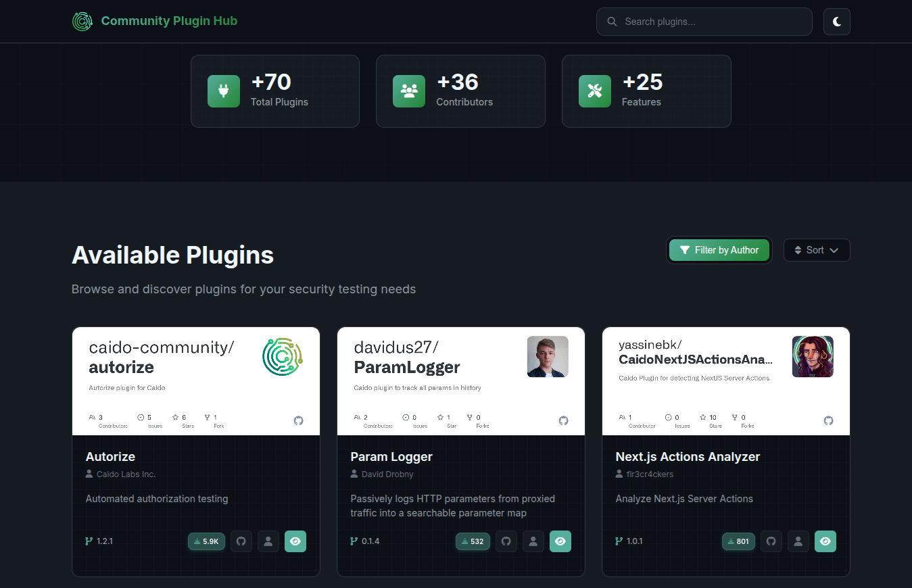Select the +70 Total Plugins stat

pos(275,91)
